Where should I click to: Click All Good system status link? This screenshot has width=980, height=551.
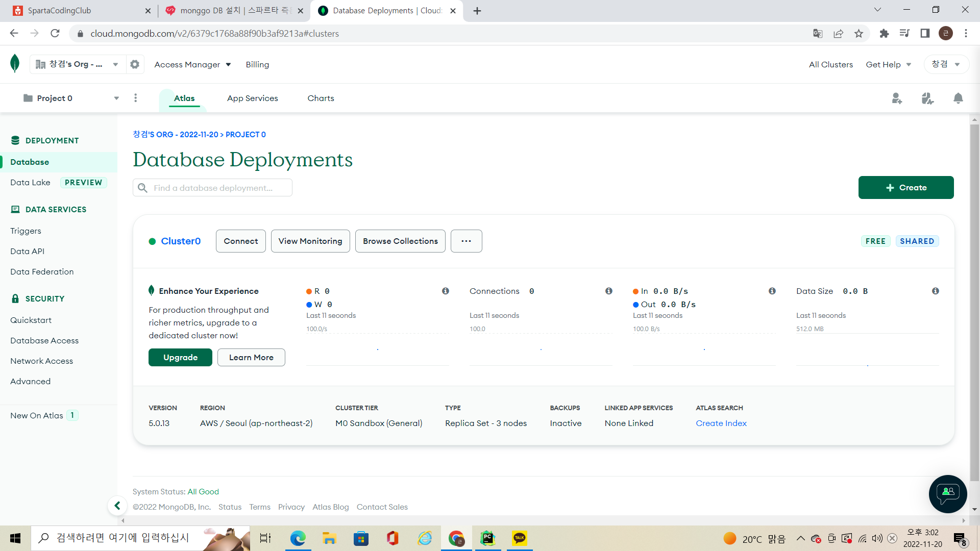[x=203, y=492]
